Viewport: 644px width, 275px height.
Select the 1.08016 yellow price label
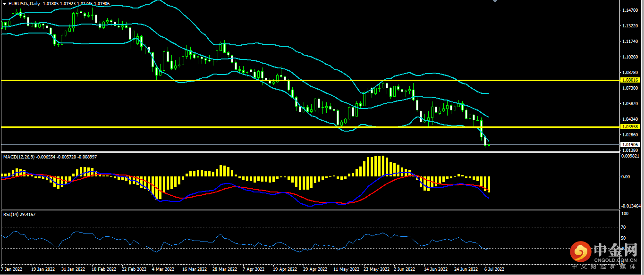630,80
